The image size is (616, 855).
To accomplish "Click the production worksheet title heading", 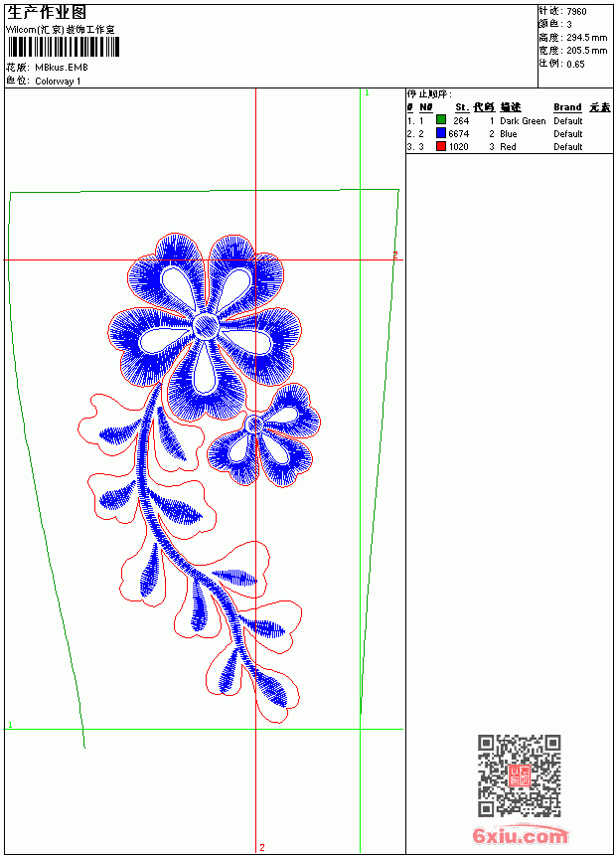I will click(47, 12).
